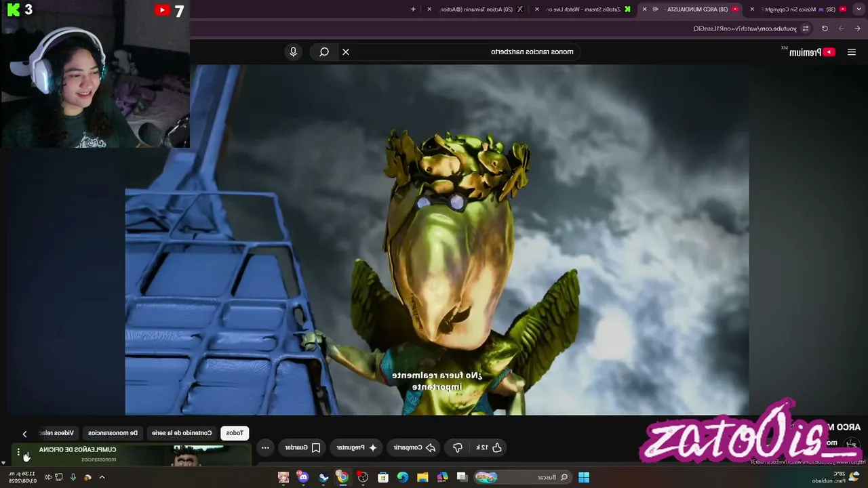Viewport: 868px width, 488px height.
Task: Launch Microsoft 365 Copilot from taskbar
Action: pyautogui.click(x=442, y=477)
